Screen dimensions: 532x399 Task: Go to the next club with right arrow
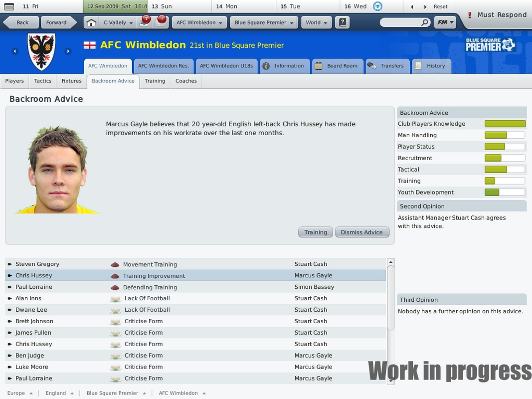tap(68, 51)
